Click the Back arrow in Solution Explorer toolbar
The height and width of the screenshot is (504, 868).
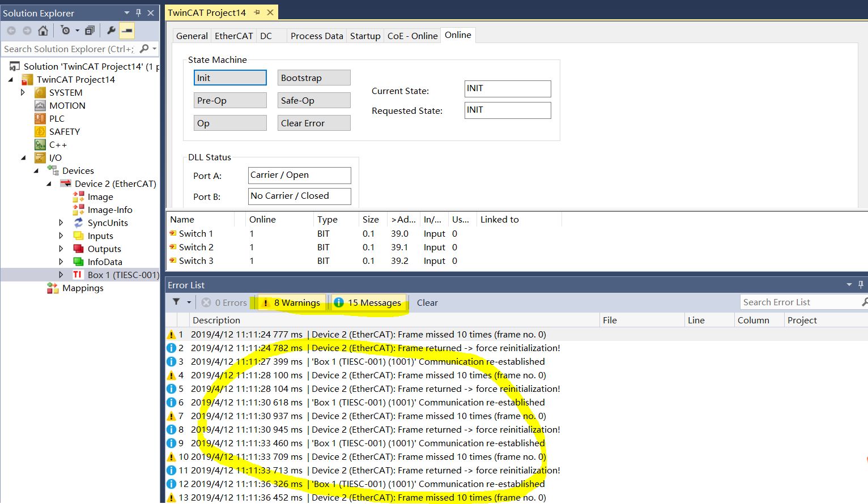pyautogui.click(x=11, y=31)
